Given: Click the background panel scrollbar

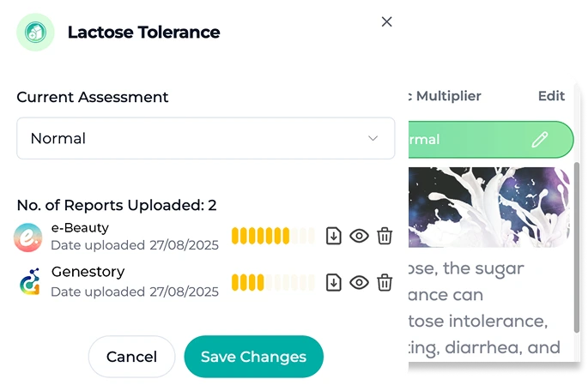Looking at the screenshot, I should (x=576, y=249).
